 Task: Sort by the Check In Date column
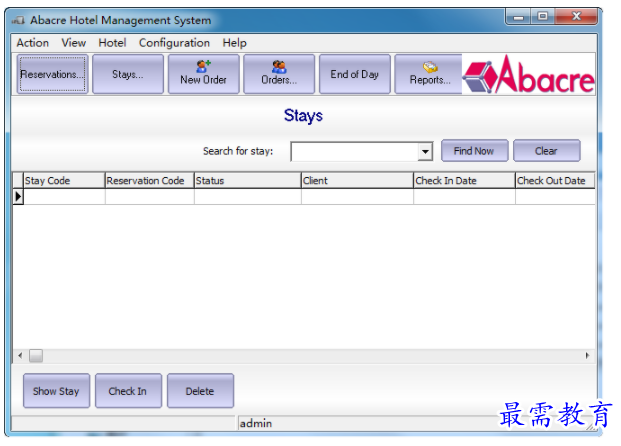464,181
